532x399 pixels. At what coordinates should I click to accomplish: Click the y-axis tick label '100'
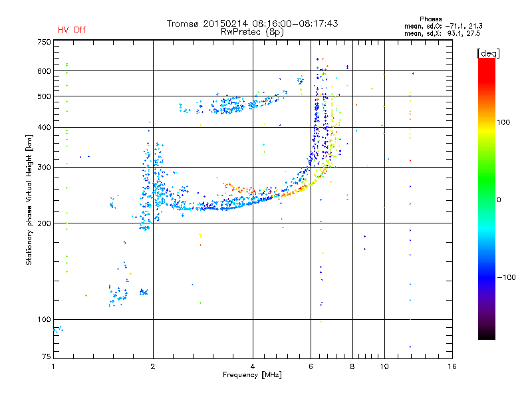44,320
